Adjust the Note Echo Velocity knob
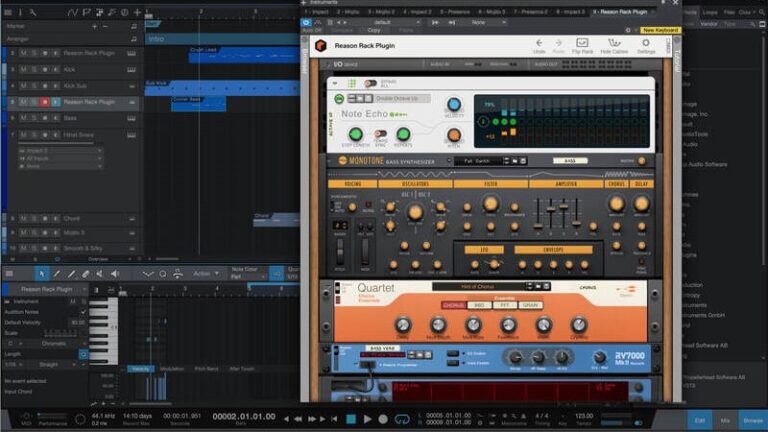768x432 pixels. coord(453,105)
